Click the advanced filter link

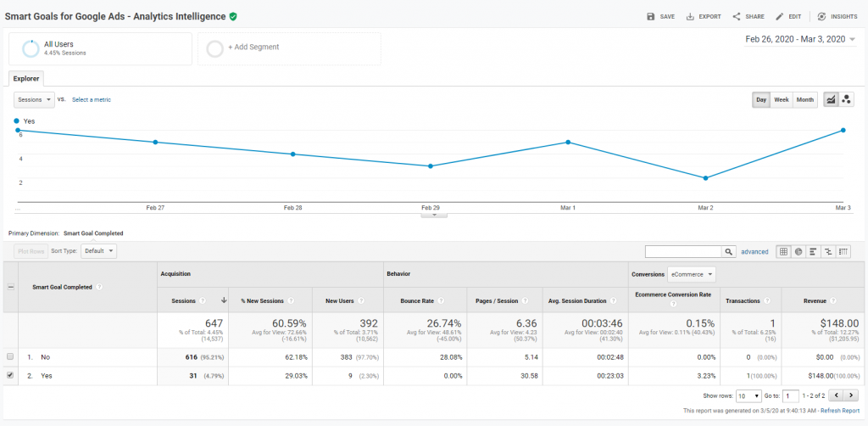754,251
